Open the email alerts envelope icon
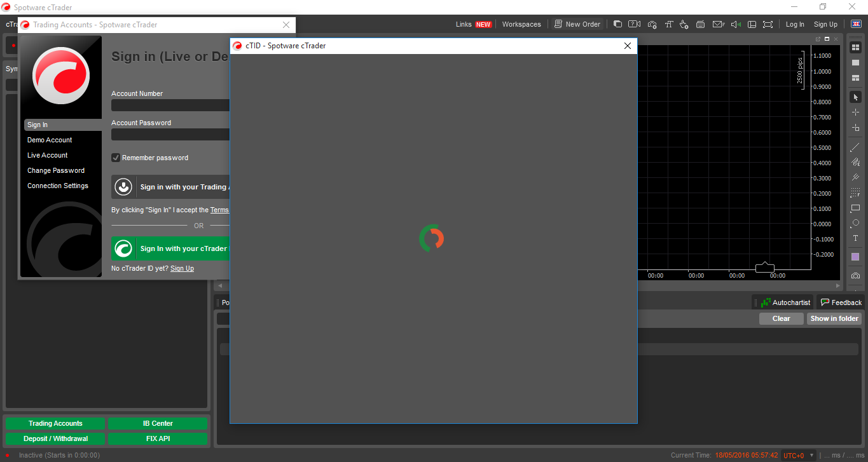This screenshot has width=868, height=462. click(x=719, y=24)
